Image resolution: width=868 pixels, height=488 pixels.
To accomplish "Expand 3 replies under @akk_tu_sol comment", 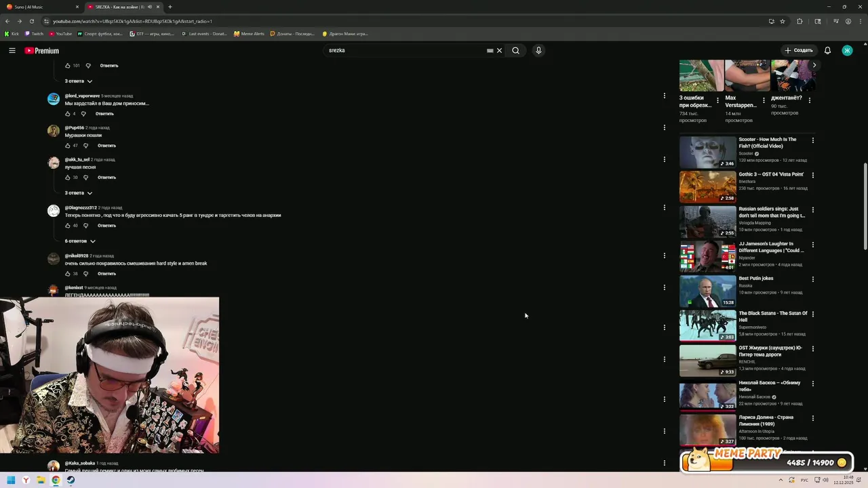I will [x=78, y=193].
